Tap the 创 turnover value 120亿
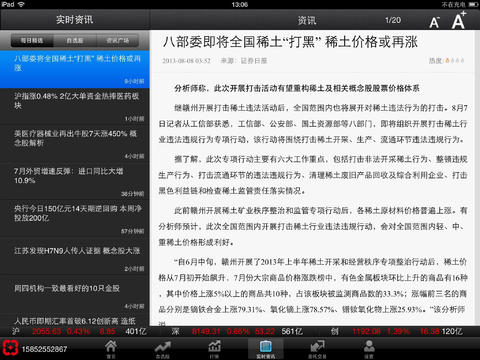Image resolution: width=480 pixels, height=360 pixels. 452,331
